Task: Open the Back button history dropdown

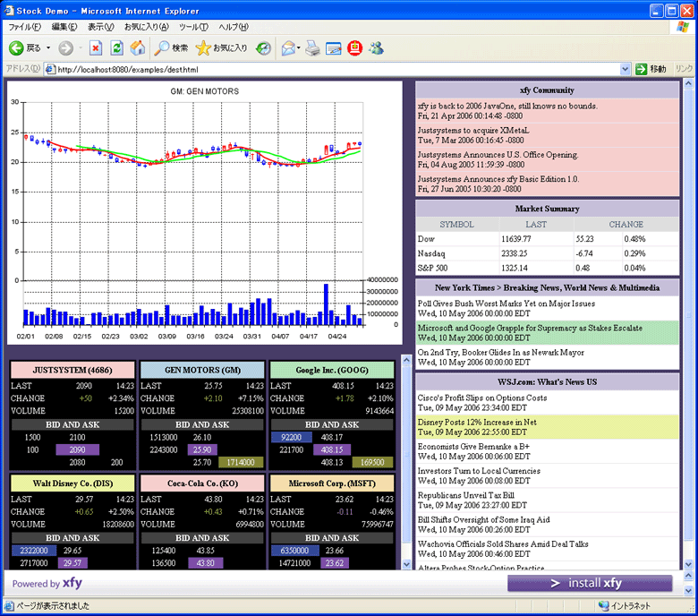Action: click(x=47, y=47)
